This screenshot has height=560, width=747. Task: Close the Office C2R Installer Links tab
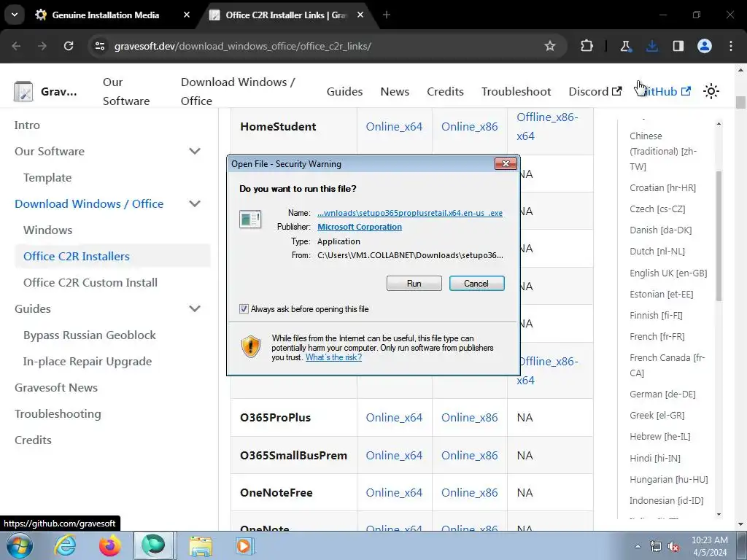pyautogui.click(x=360, y=15)
